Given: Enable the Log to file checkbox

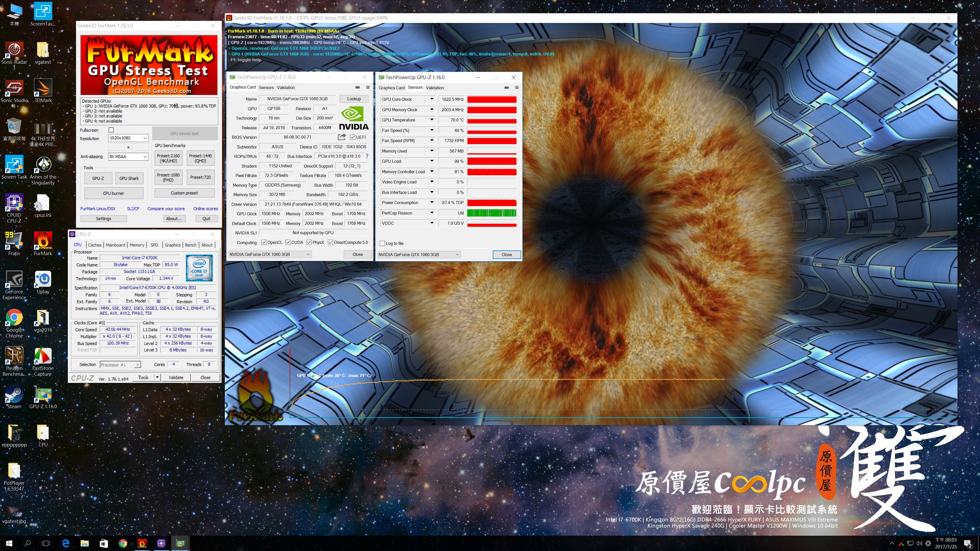Looking at the screenshot, I should 382,243.
